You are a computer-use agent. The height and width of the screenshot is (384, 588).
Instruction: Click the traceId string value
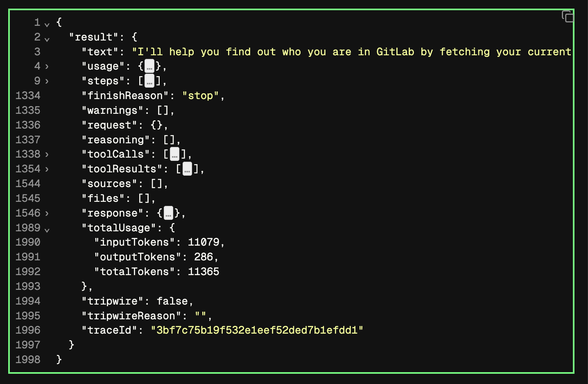[257, 330]
